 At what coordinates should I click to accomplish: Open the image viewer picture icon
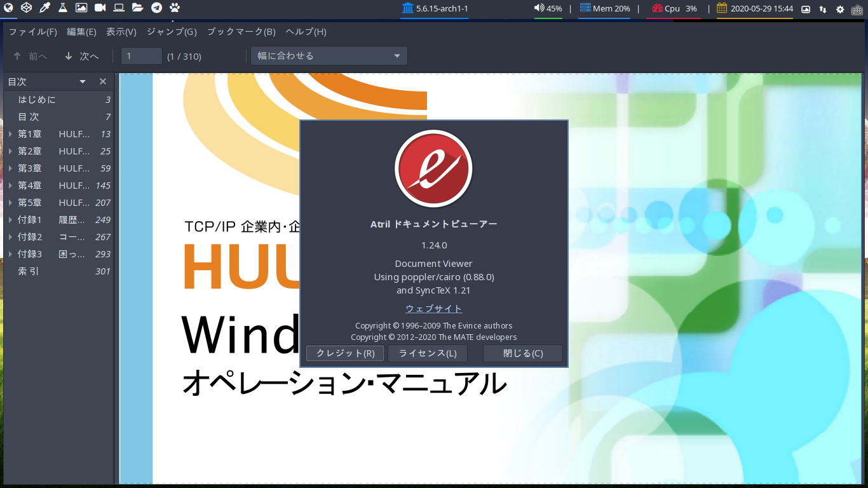coord(81,8)
